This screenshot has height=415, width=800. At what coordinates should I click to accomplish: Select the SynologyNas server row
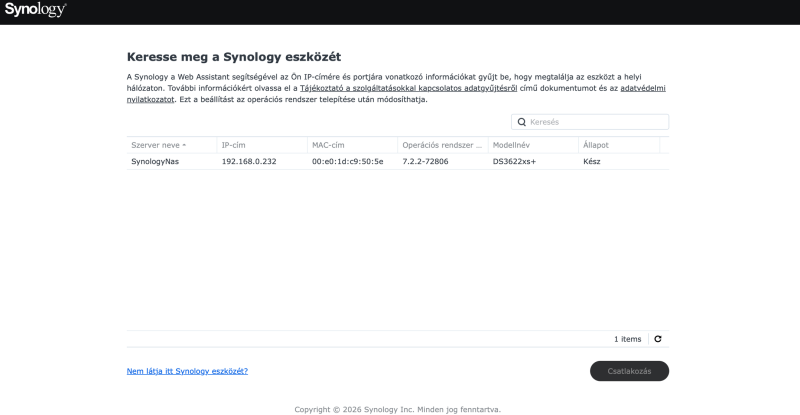tap(154, 161)
